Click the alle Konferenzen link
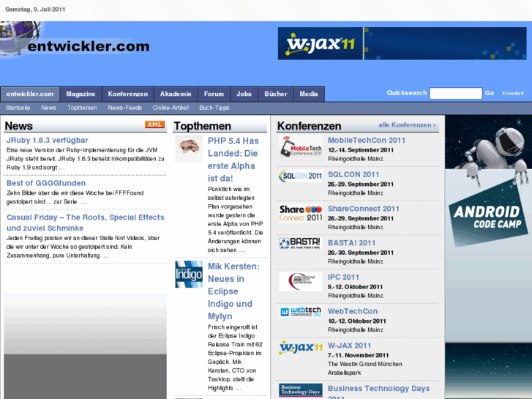 pyautogui.click(x=407, y=125)
